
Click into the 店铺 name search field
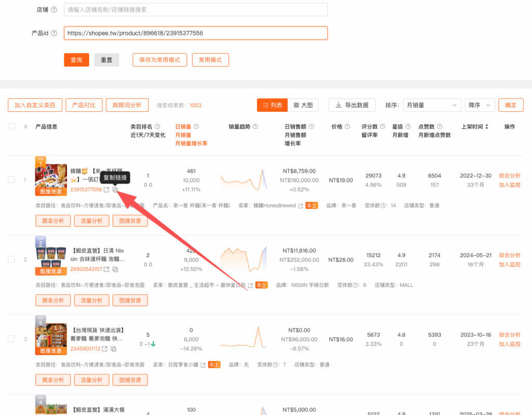click(x=195, y=10)
